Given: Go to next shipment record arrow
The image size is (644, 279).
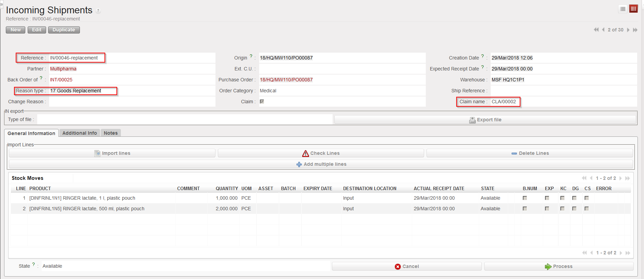Looking at the screenshot, I should 628,30.
